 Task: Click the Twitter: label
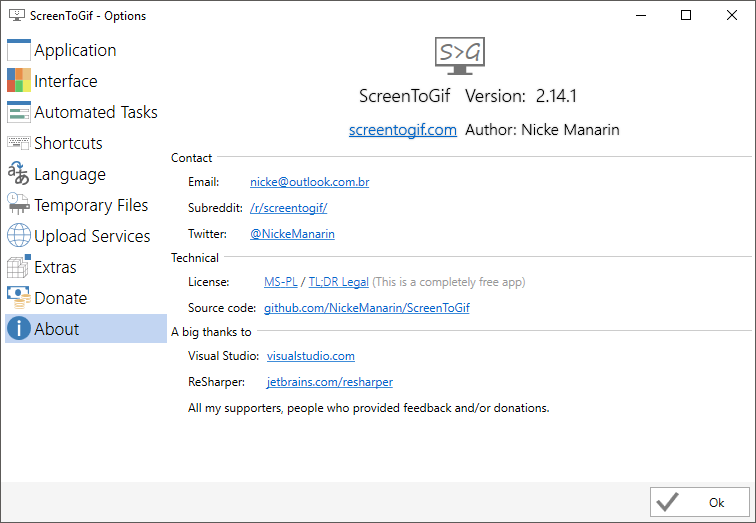[207, 234]
